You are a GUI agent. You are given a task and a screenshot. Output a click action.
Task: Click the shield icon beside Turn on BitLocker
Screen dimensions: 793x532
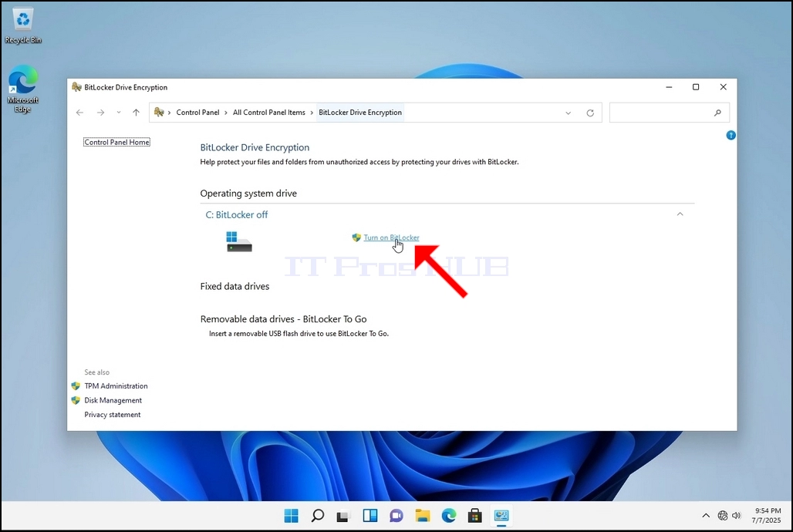point(356,237)
